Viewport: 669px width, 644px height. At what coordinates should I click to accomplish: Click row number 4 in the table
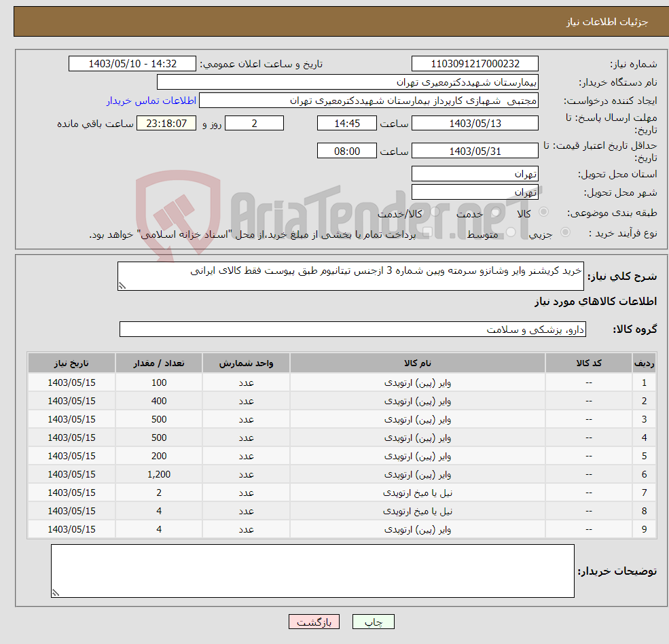click(644, 438)
